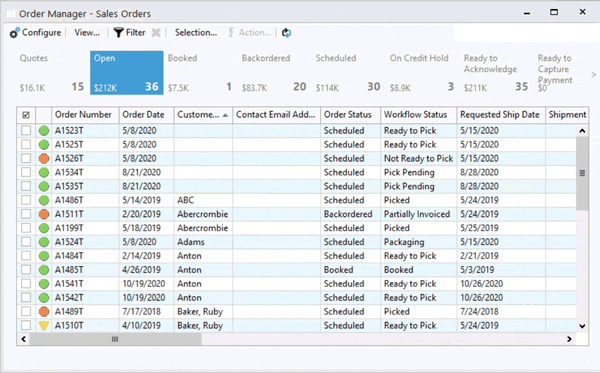
Task: Select the Backordered tile
Action: [x=274, y=73]
